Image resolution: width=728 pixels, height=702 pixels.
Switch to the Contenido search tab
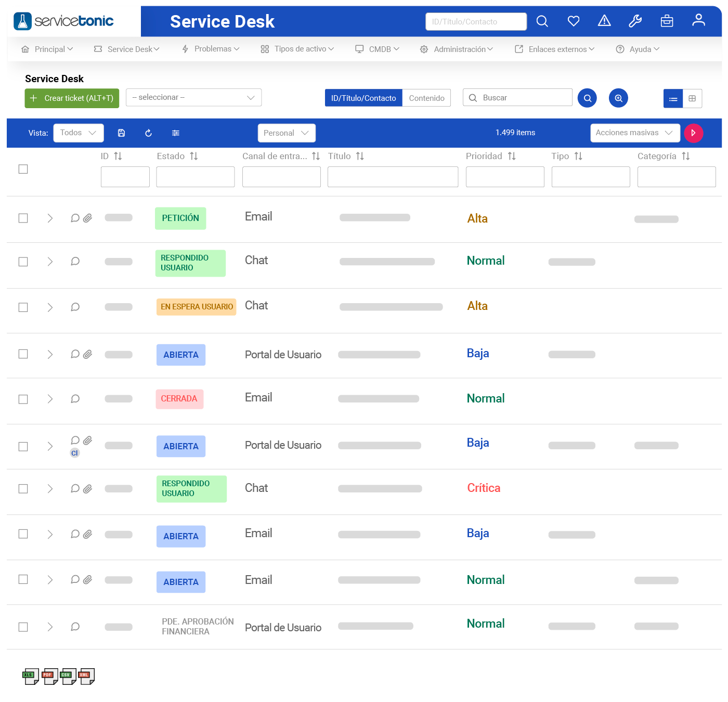point(426,98)
